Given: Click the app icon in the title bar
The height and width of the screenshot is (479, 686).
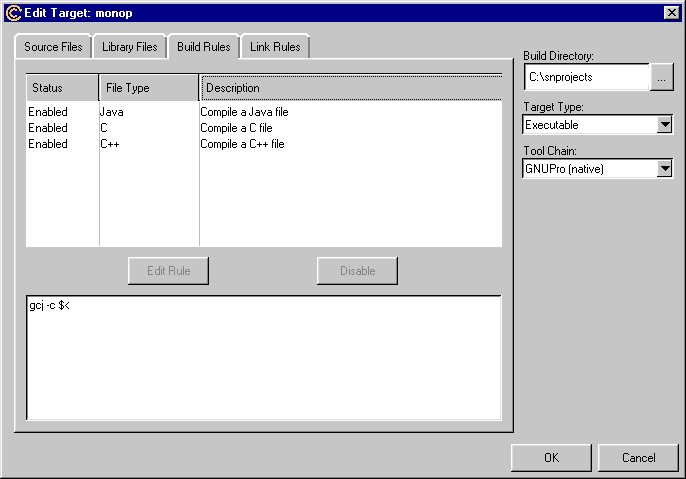Looking at the screenshot, I should click(x=13, y=12).
